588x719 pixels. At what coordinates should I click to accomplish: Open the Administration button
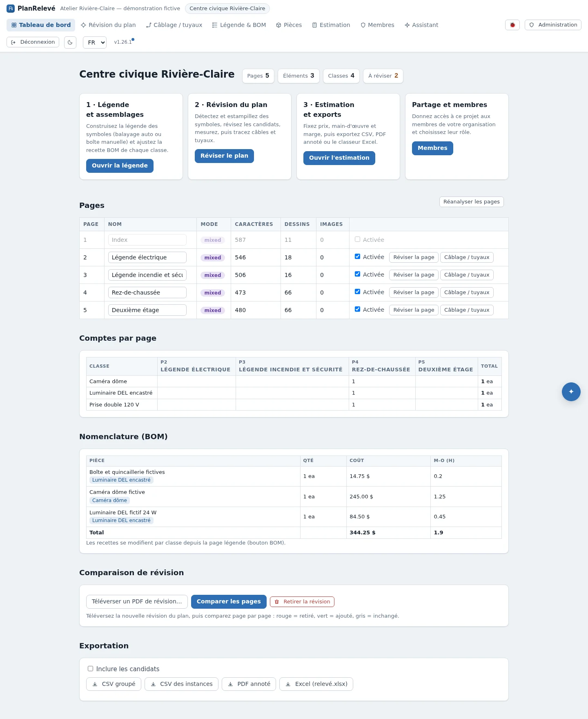point(553,25)
